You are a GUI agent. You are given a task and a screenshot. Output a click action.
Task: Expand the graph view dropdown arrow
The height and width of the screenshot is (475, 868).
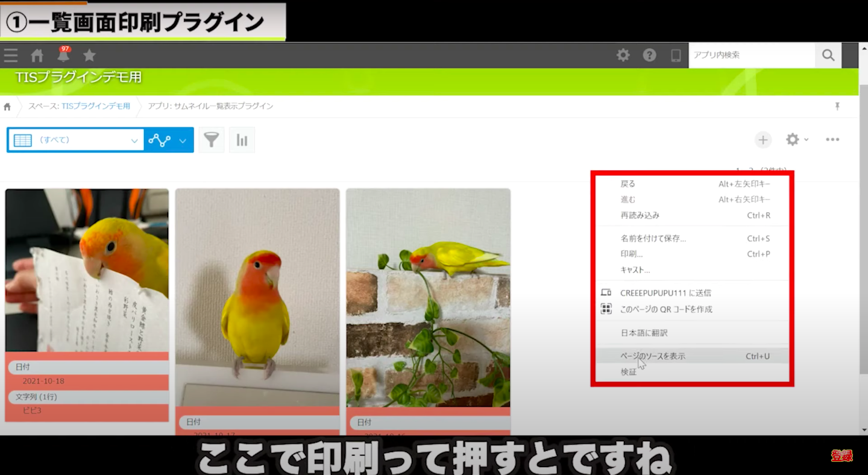(x=183, y=140)
